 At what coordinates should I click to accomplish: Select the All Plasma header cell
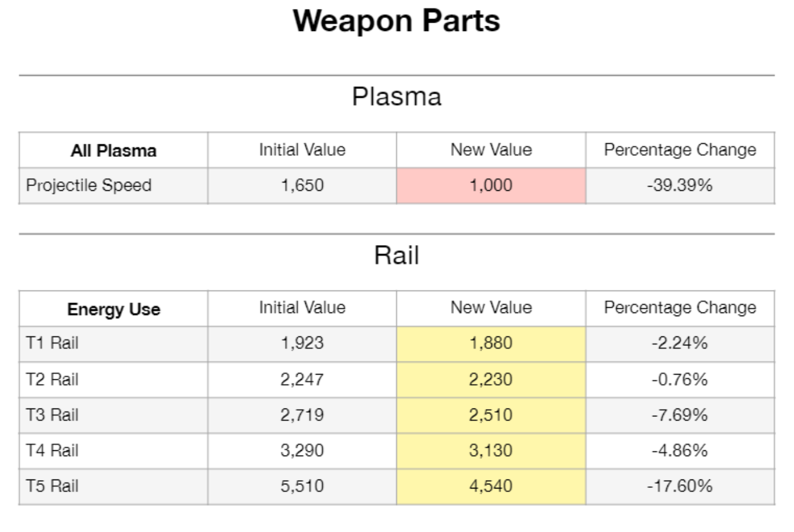pos(113,150)
